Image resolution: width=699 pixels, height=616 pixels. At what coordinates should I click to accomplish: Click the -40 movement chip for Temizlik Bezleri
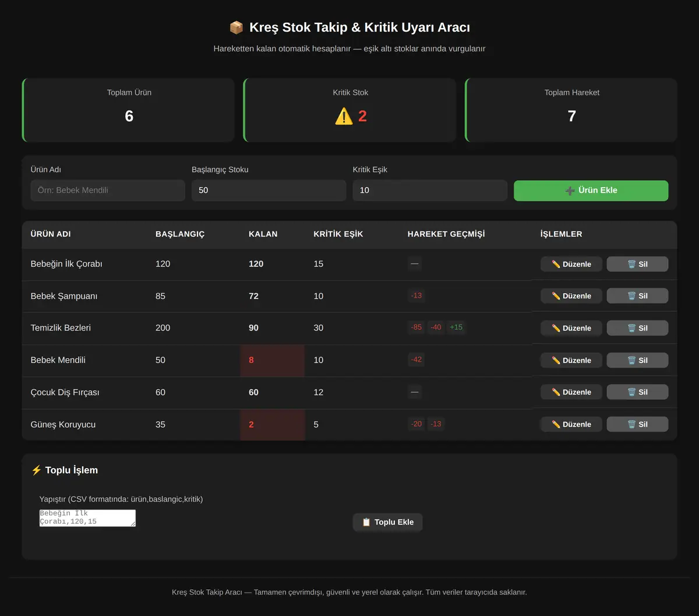tap(436, 328)
